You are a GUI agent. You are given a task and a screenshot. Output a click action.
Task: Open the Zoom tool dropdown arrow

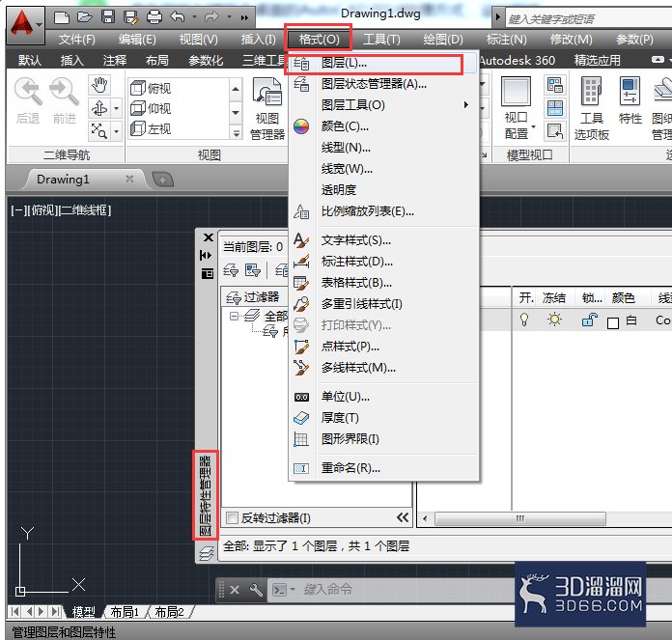(x=116, y=130)
